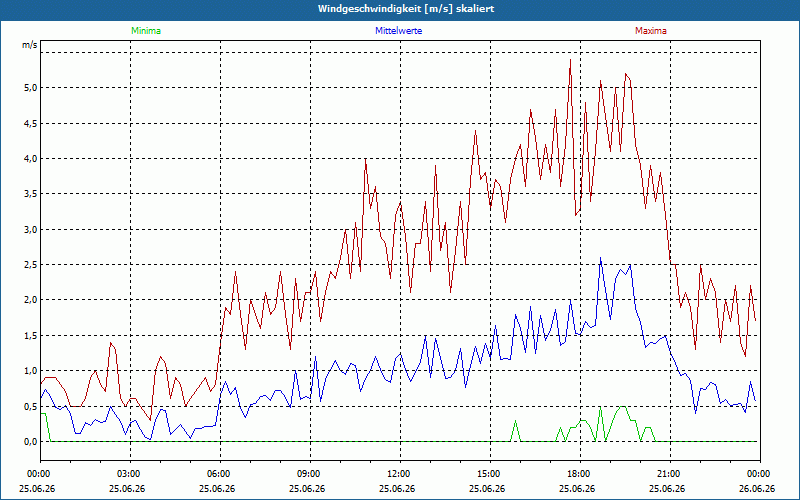
Task: Click the blue Mittelwerte legend label
Action: coord(398,31)
